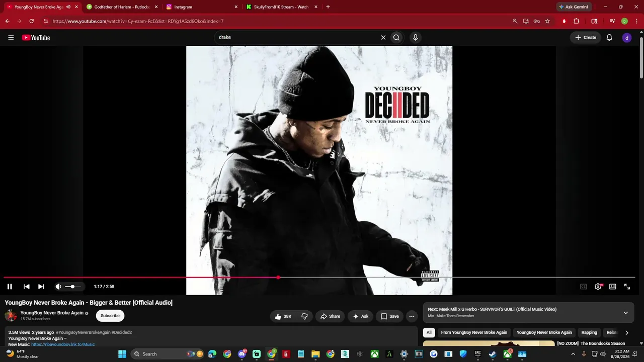Click the address bar URL
This screenshot has width=644, height=362.
[138, 21]
